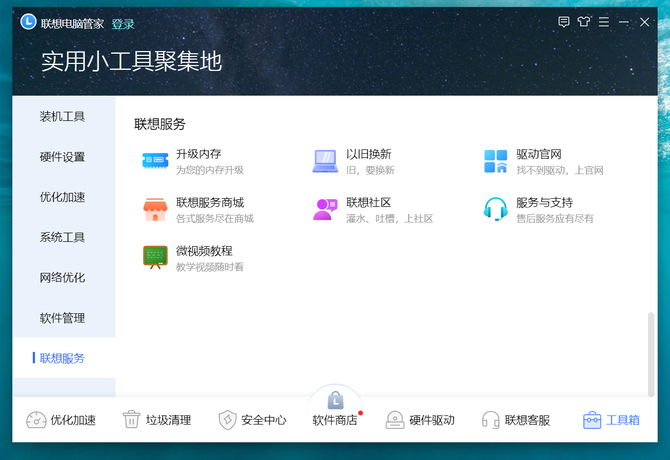
Task: Open the 联想社区 community icon
Action: (325, 209)
